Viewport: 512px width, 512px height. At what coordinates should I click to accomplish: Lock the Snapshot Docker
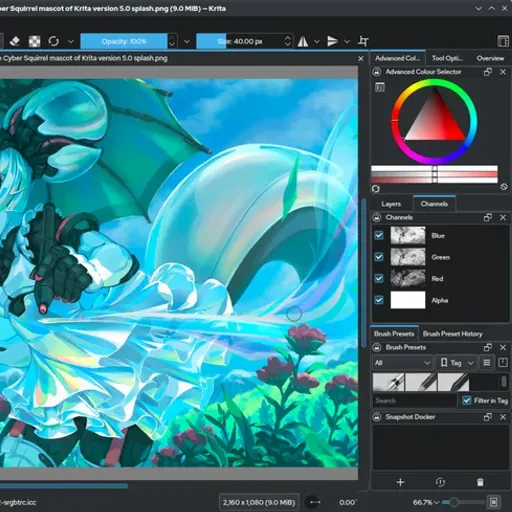coord(377,417)
